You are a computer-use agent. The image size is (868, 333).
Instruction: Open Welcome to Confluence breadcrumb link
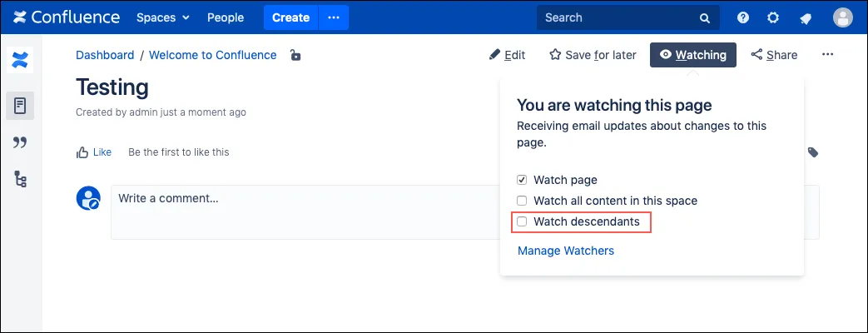[212, 55]
